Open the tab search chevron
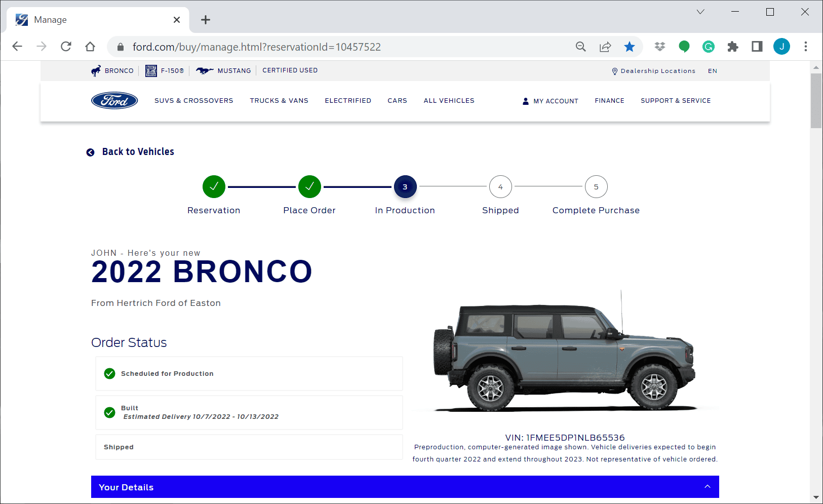Viewport: 823px width, 504px height. click(x=700, y=12)
